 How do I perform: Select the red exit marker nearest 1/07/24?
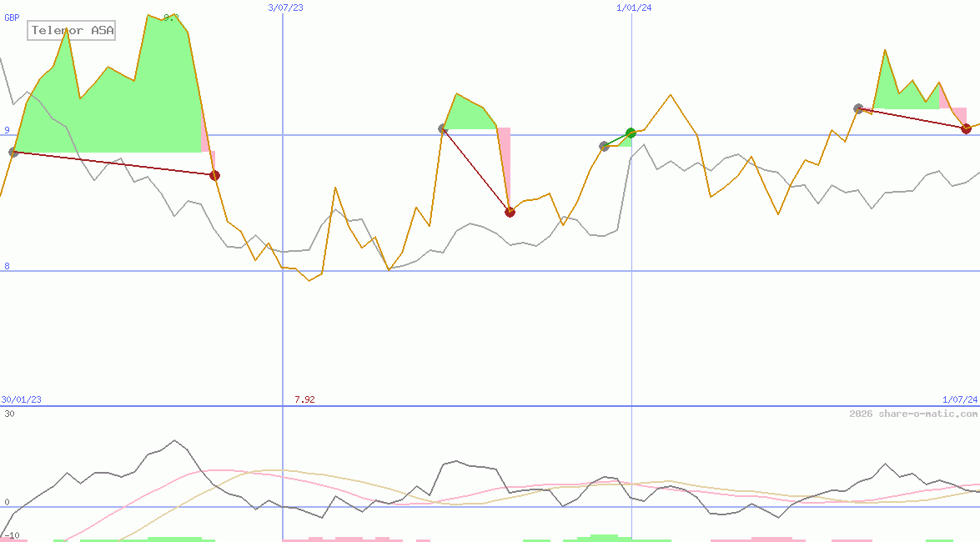[966, 128]
